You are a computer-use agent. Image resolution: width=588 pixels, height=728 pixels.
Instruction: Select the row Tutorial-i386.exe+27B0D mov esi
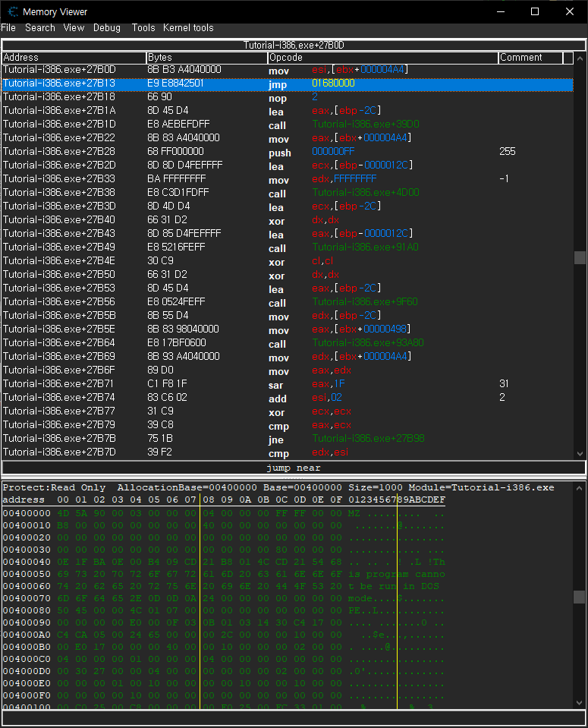288,70
